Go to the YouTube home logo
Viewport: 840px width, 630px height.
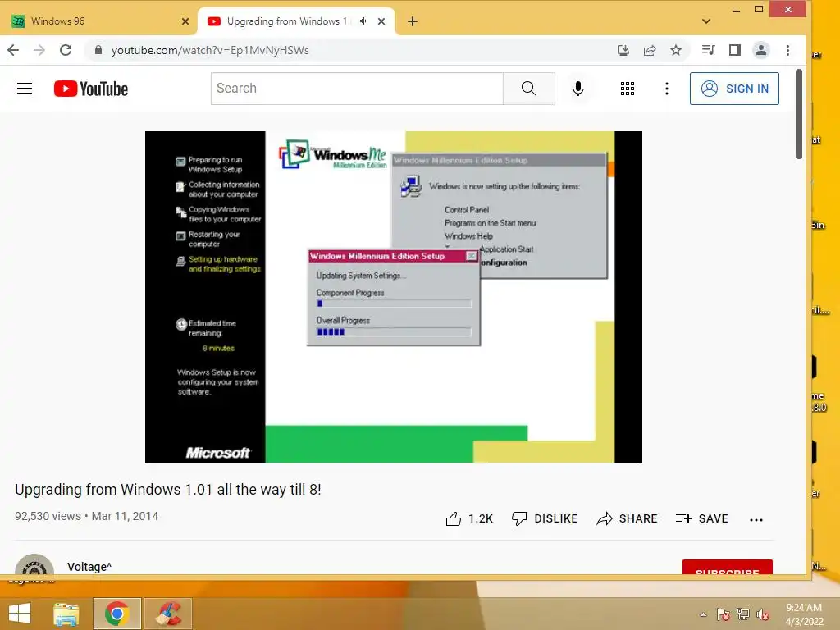coord(91,89)
